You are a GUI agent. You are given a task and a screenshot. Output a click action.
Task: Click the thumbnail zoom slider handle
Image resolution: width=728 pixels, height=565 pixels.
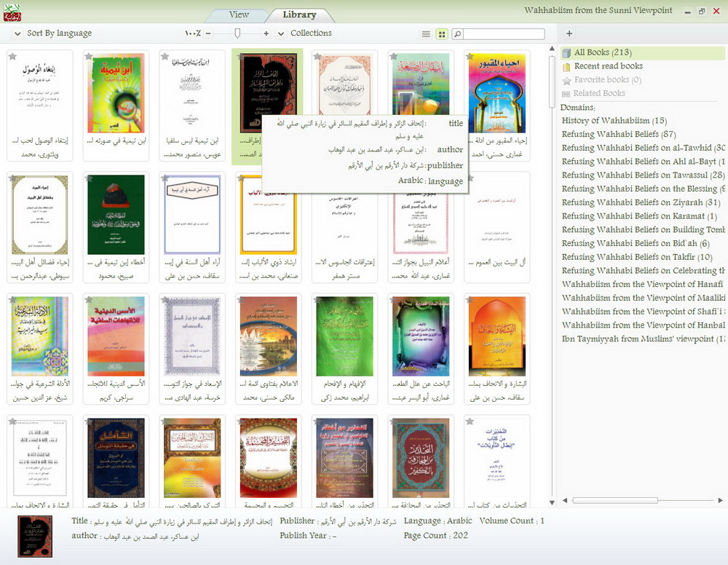237,33
